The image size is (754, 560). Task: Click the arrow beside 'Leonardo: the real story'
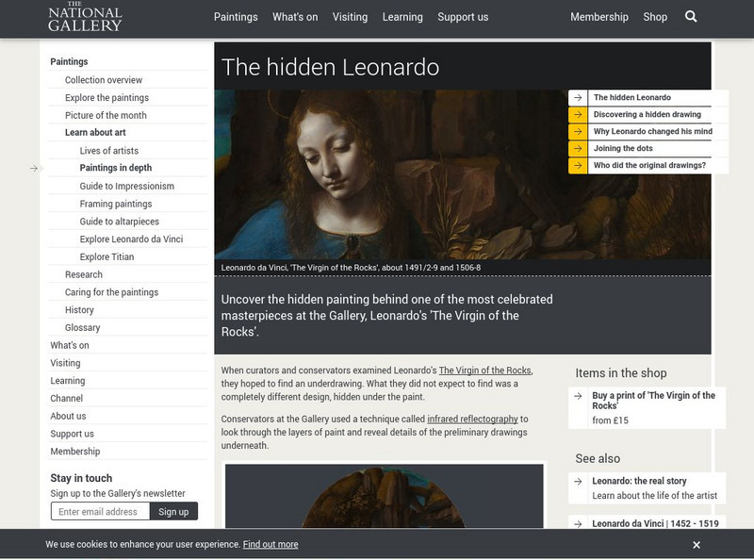coord(578,482)
